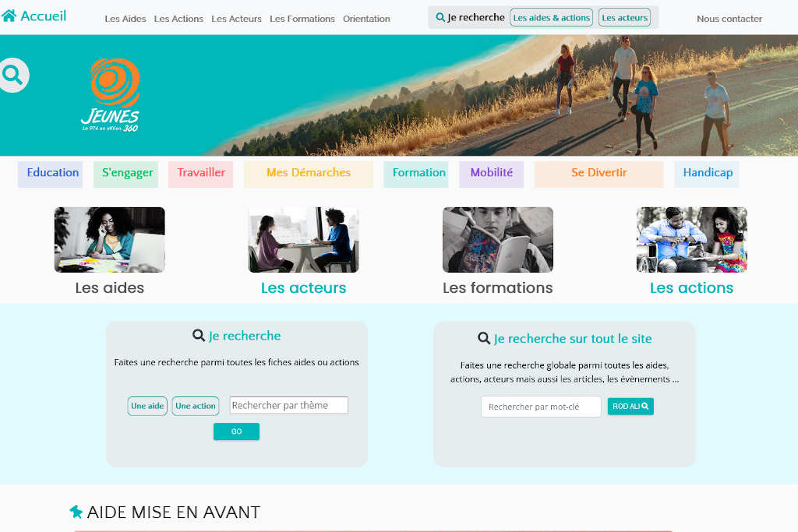Select the Une action filter

pyautogui.click(x=195, y=406)
